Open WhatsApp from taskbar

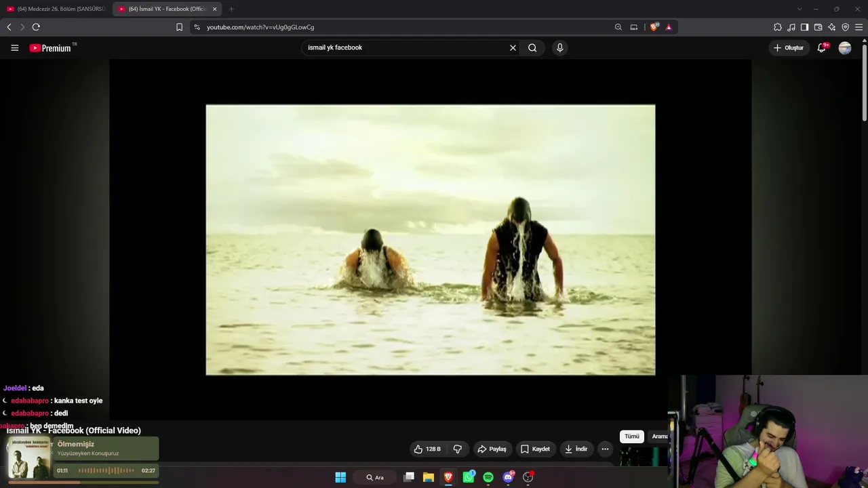click(x=469, y=477)
